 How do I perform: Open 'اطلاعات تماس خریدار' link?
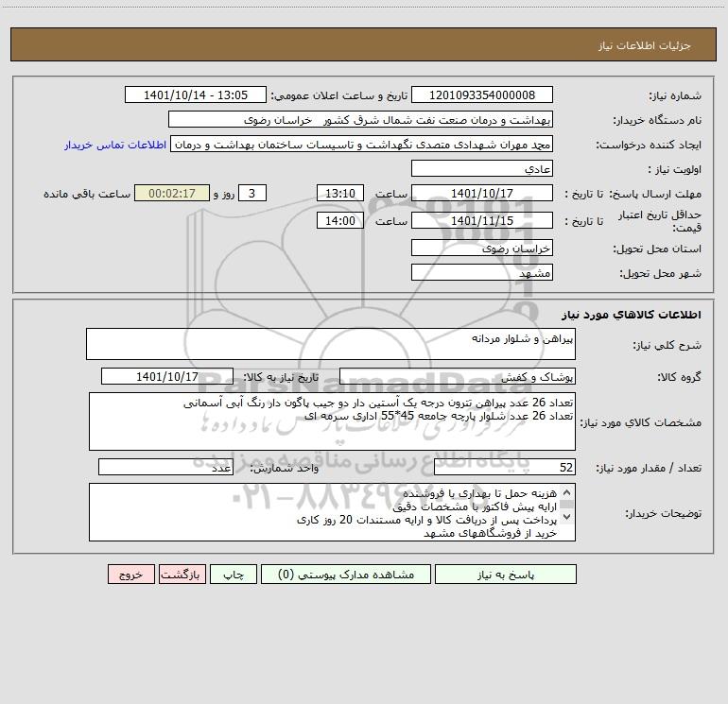point(115,145)
